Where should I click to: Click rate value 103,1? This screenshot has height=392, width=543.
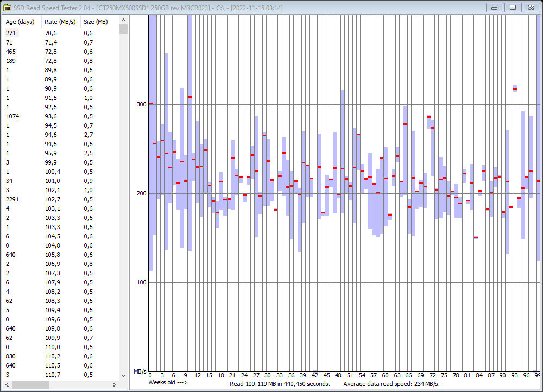point(53,208)
